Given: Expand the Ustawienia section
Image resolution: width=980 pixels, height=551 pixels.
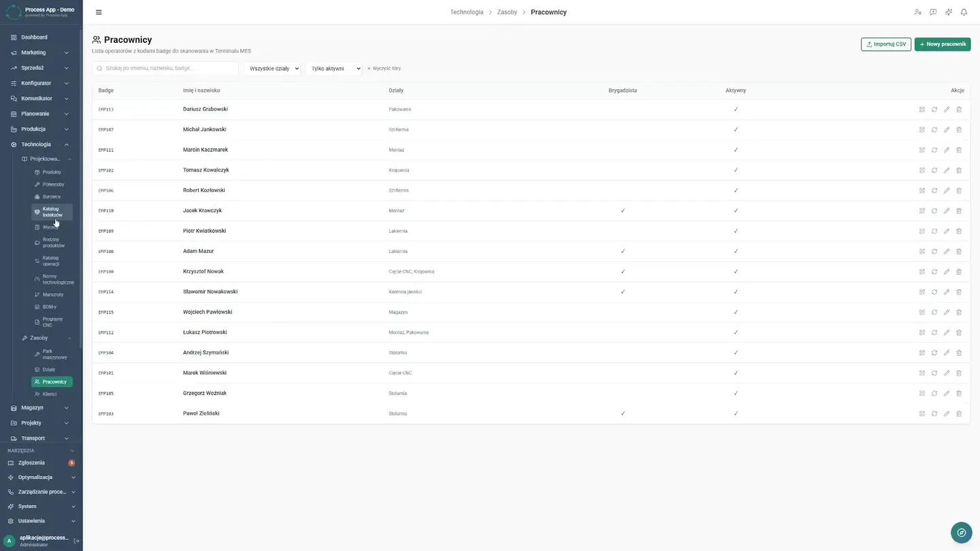Looking at the screenshot, I should [x=41, y=521].
